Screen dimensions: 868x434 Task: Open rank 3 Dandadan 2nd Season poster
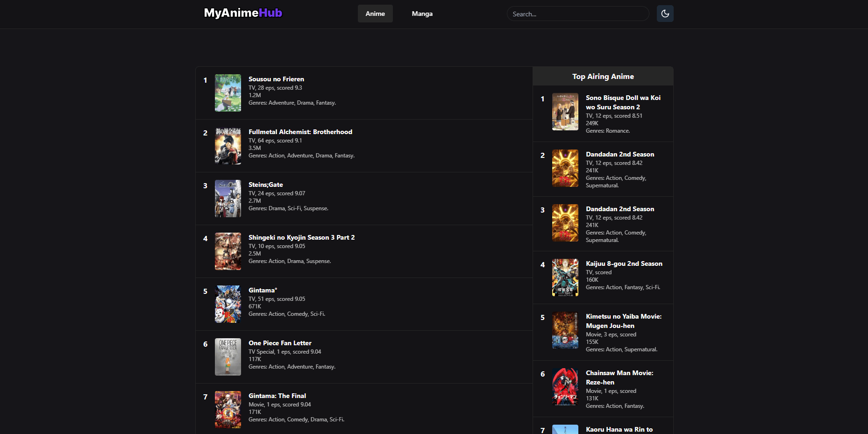565,223
